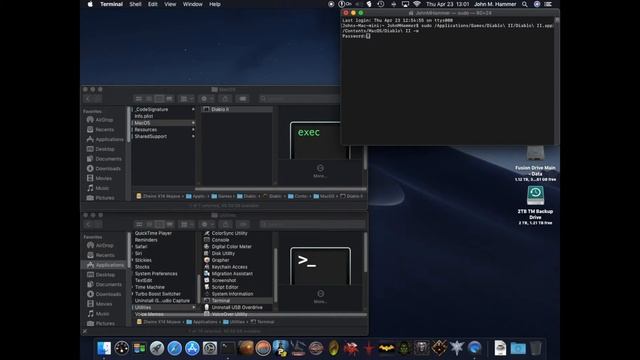Select Resources folder in upper Finder window
Image resolution: width=640 pixels, height=360 pixels.
pos(146,129)
